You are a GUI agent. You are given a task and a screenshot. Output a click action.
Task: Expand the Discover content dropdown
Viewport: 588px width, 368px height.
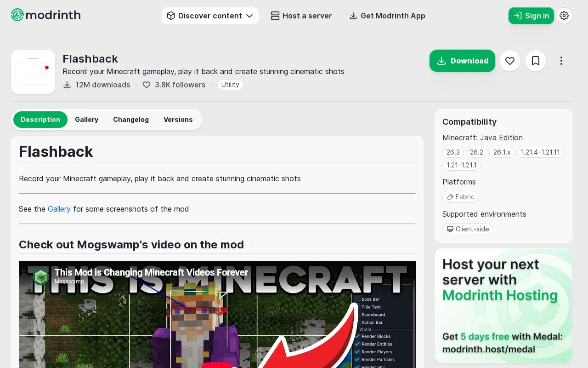[210, 16]
